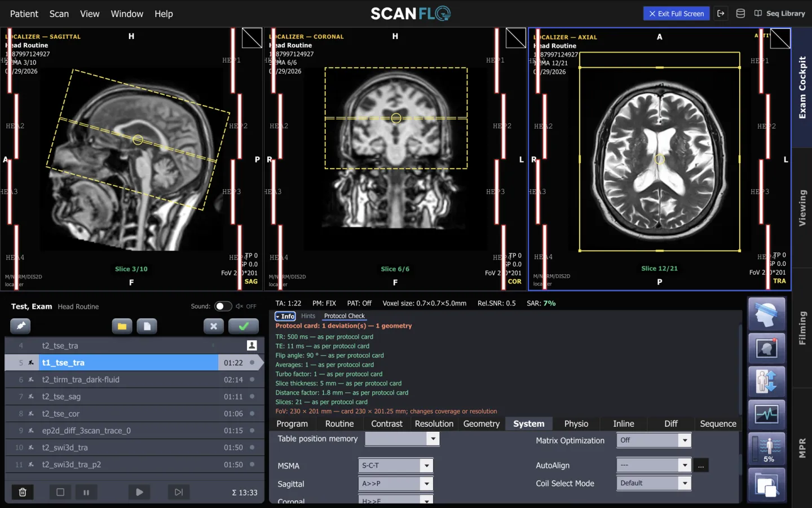
Task: Confirm with the green checkmark button
Action: coord(244,326)
